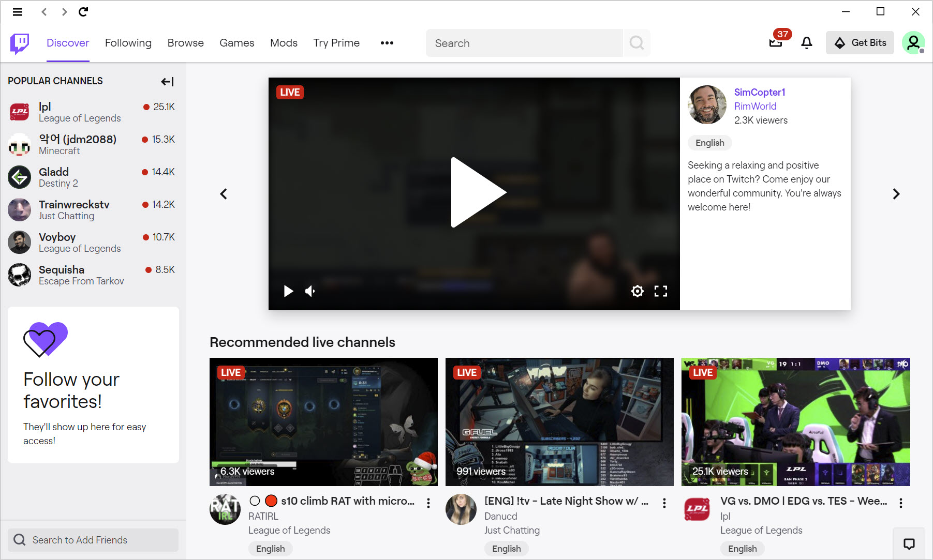The image size is (933, 560).
Task: Open the Danucd avatar under recommended channels
Action: (461, 509)
